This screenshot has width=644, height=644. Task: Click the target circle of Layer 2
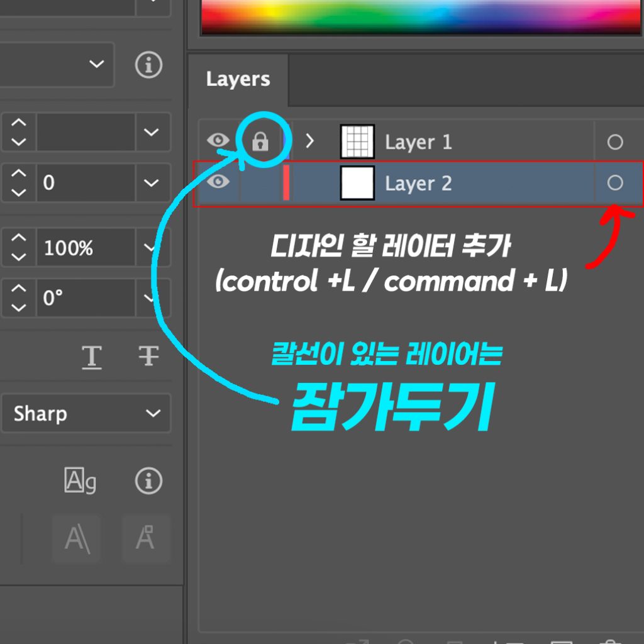[615, 183]
